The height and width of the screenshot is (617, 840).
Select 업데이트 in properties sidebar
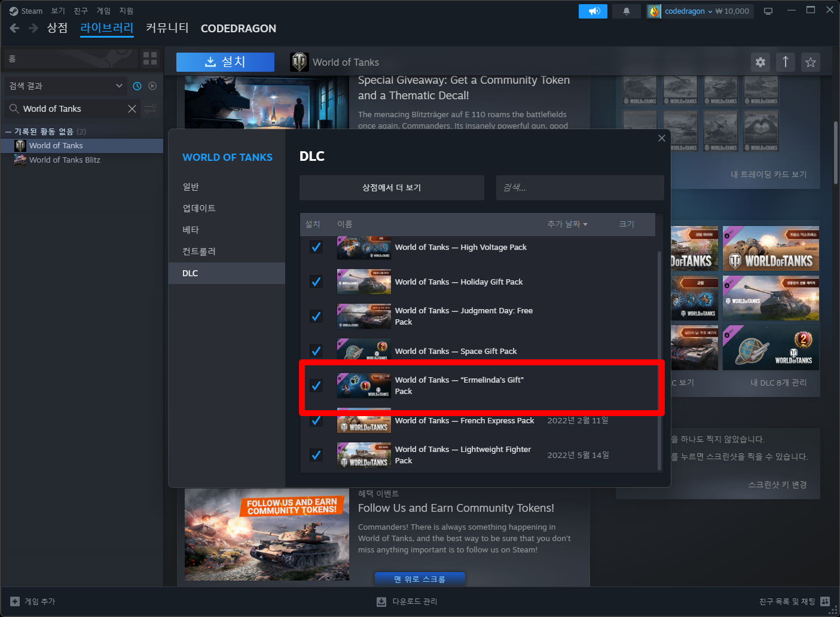227,208
